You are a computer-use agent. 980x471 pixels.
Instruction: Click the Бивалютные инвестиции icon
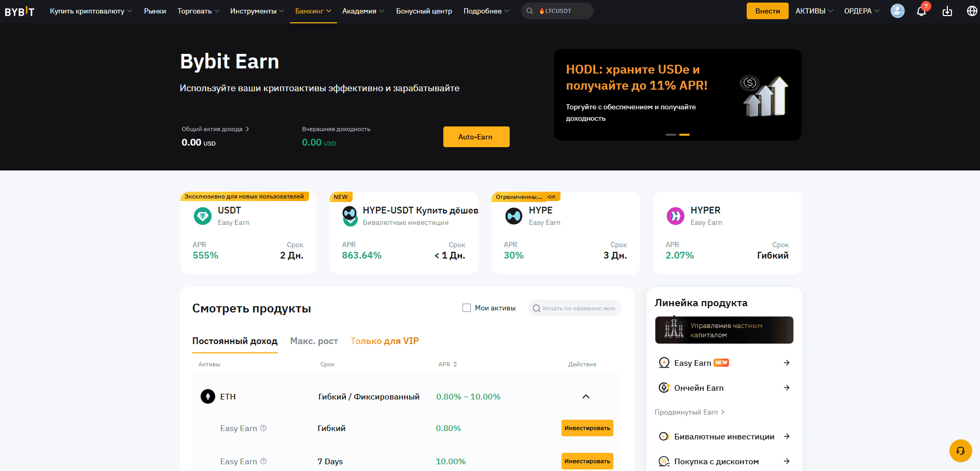click(664, 436)
